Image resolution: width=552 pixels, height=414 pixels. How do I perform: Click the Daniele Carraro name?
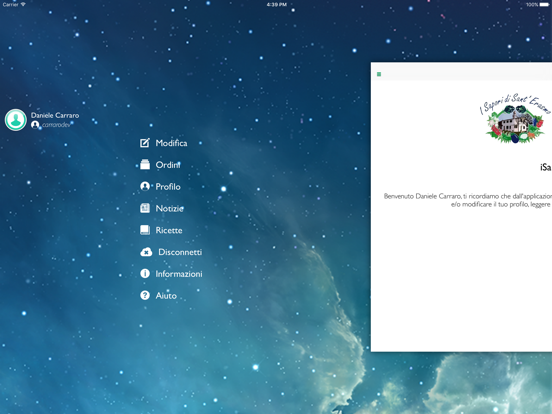55,115
